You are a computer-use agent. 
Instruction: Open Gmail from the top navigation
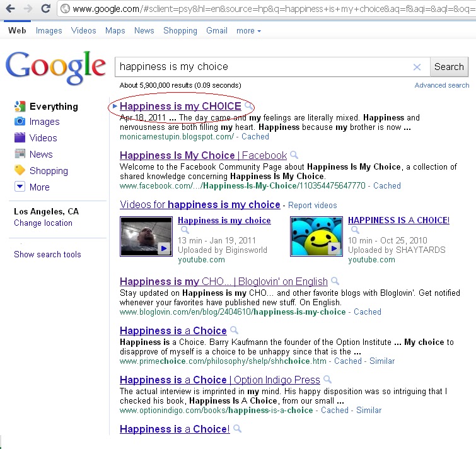(x=217, y=31)
